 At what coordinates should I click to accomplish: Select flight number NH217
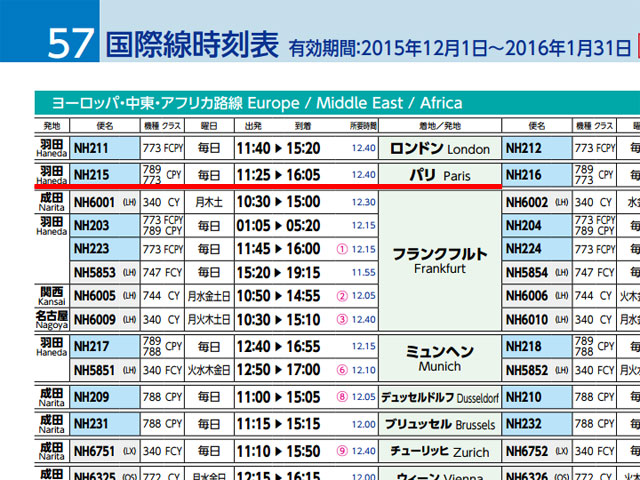pyautogui.click(x=91, y=347)
